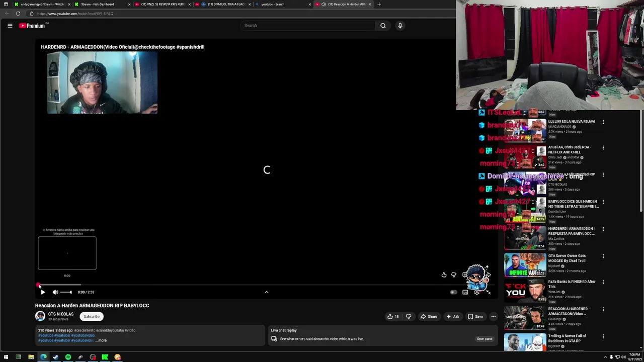Toggle autoplay switch in player

point(453,292)
